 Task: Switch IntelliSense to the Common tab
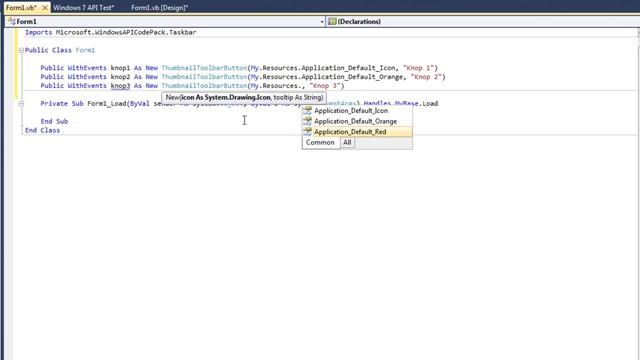tap(320, 142)
